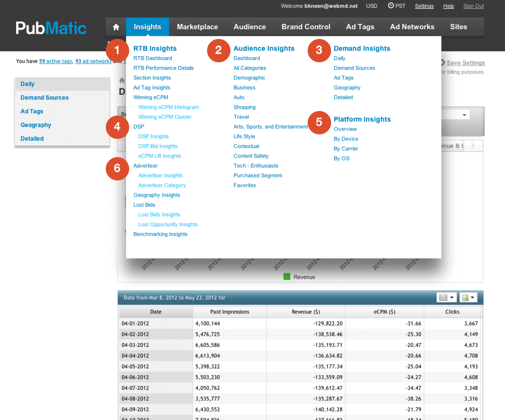The width and height of the screenshot is (505, 420).
Task: Click the envelope email report icon
Action: 443,298
